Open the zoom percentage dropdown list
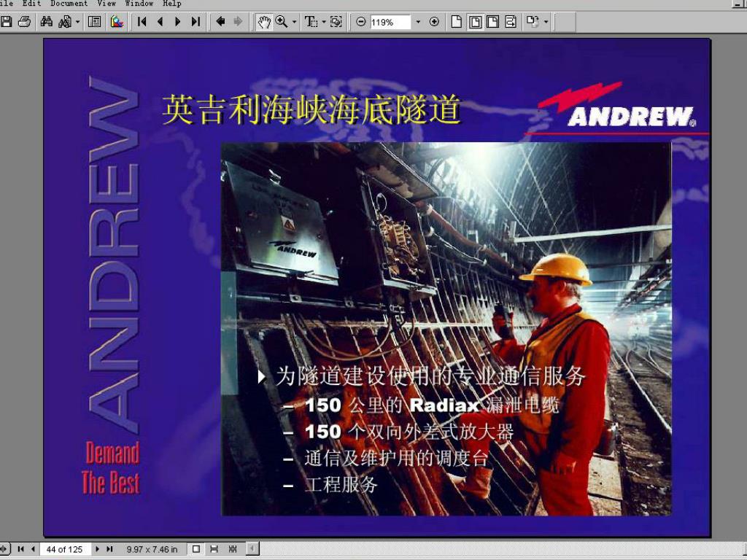747x560 pixels. click(418, 22)
